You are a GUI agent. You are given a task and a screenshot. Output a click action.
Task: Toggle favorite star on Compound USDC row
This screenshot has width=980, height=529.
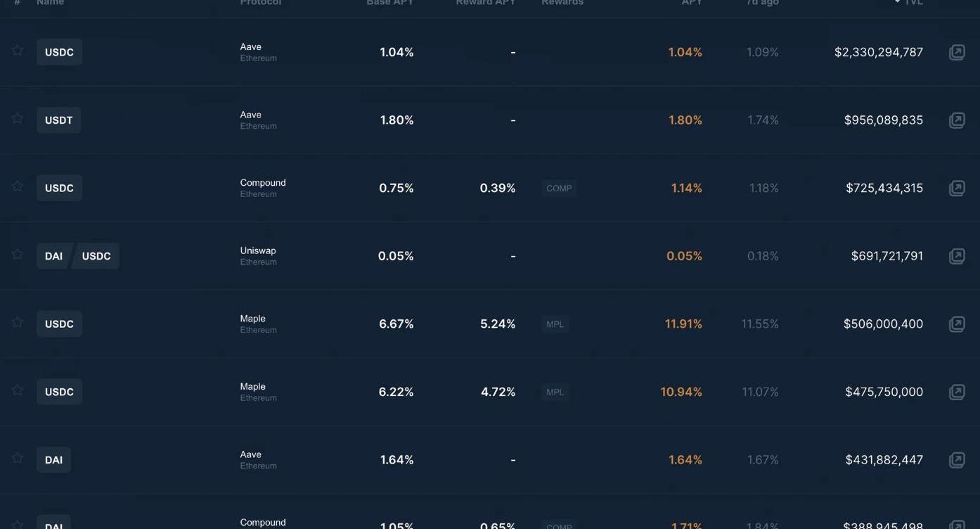pyautogui.click(x=18, y=186)
